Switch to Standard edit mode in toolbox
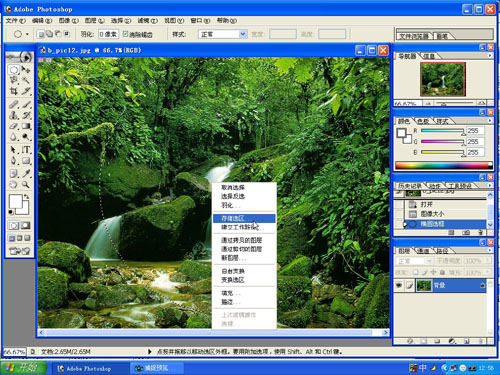The height and width of the screenshot is (375, 500). pyautogui.click(x=14, y=226)
